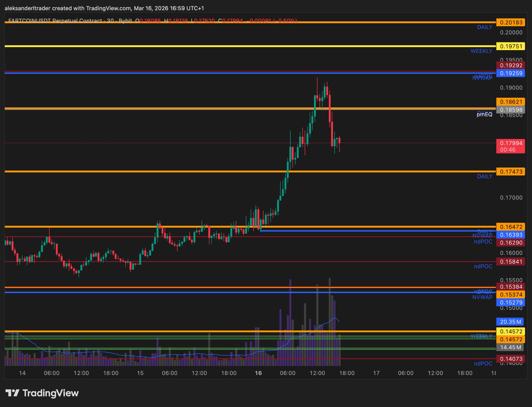The width and height of the screenshot is (532, 407).
Task: Click the blue 0.15279 NVWAP price tag
Action: [510, 302]
